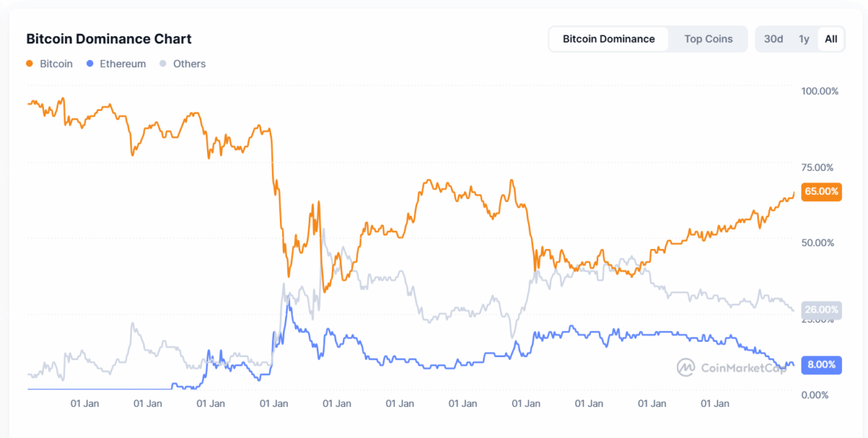This screenshot has height=438, width=868.
Task: Select the All time range option
Action: tap(830, 39)
